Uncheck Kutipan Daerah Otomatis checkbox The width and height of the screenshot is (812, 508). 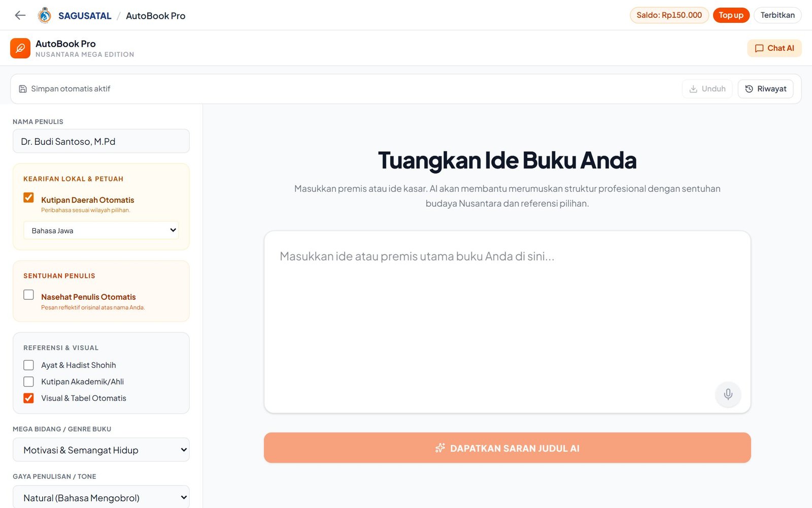[x=28, y=198]
